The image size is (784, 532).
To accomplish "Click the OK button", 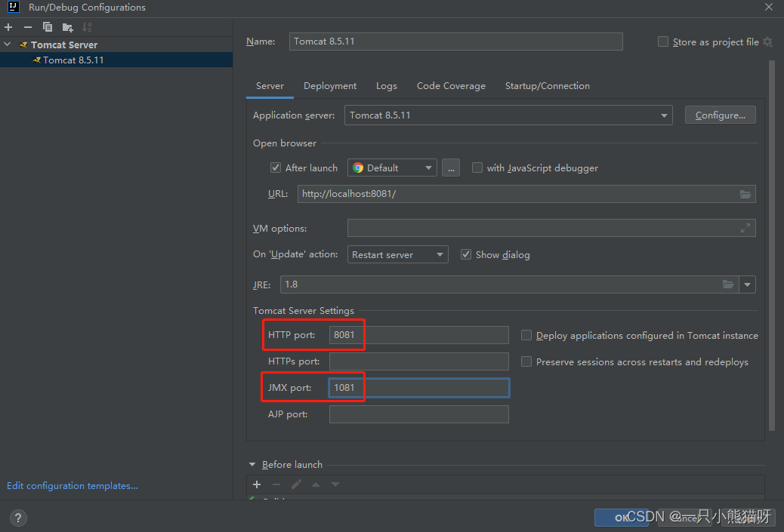I will pyautogui.click(x=621, y=518).
